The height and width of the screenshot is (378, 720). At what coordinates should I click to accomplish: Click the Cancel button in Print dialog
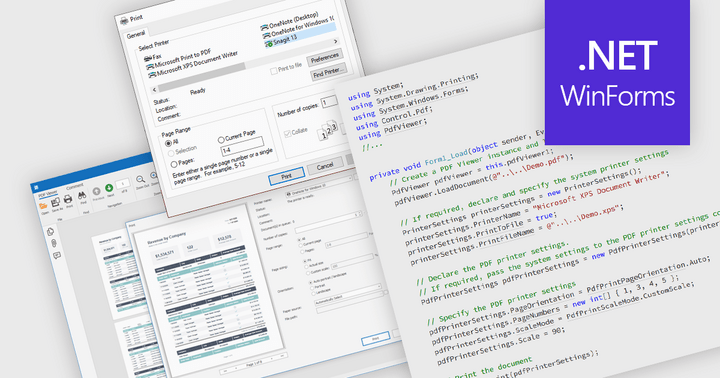(325, 166)
